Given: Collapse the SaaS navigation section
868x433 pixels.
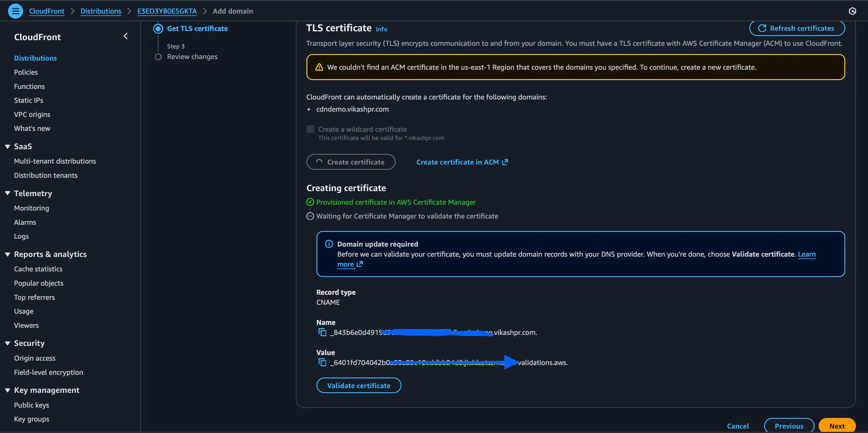Looking at the screenshot, I should (x=7, y=146).
